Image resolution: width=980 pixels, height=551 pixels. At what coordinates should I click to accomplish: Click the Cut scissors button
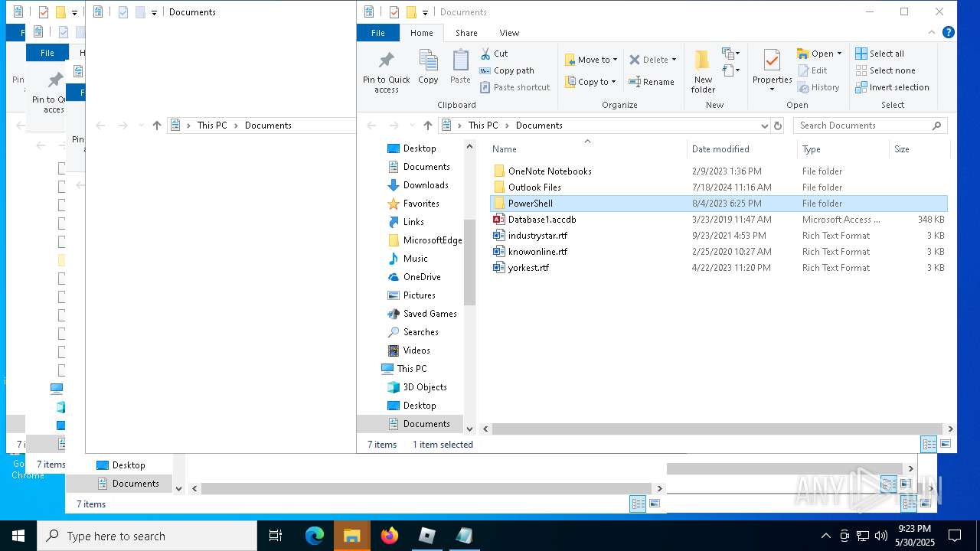point(494,54)
